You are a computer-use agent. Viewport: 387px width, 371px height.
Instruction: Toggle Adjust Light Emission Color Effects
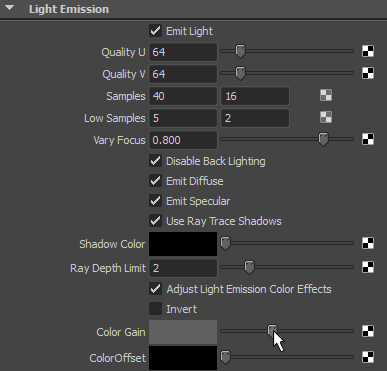coord(155,289)
